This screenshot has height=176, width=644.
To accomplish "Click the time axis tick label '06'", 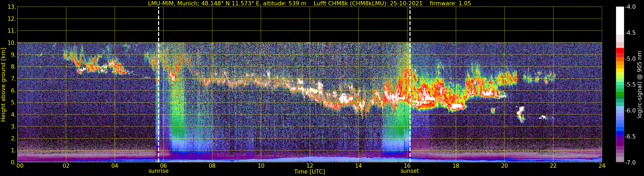I will tap(163, 166).
